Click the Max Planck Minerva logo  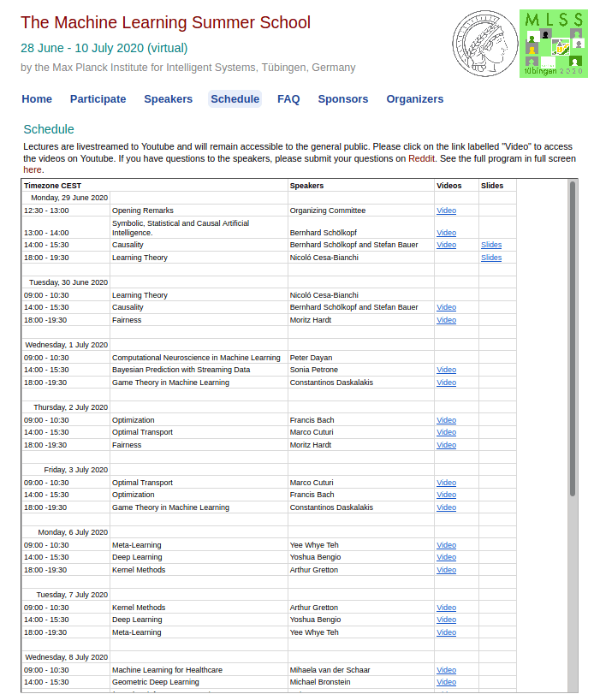[x=484, y=44]
